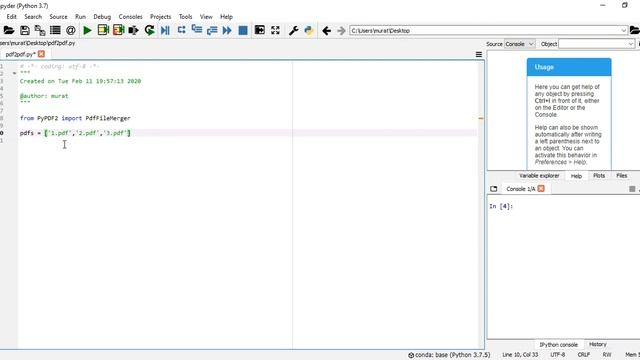
Task: Select the pdf2pdf.py editor tab
Action: tap(20, 54)
